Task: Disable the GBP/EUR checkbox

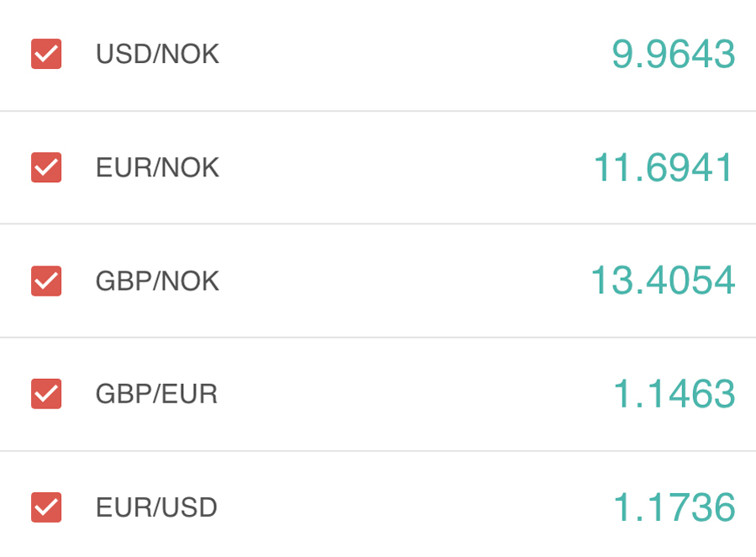Action: coord(46,393)
